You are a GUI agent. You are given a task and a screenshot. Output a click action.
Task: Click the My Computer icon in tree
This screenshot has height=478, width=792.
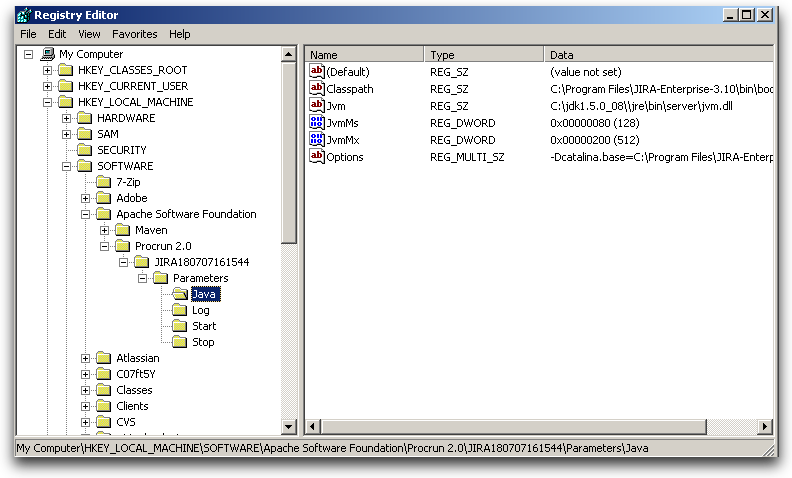coord(47,54)
